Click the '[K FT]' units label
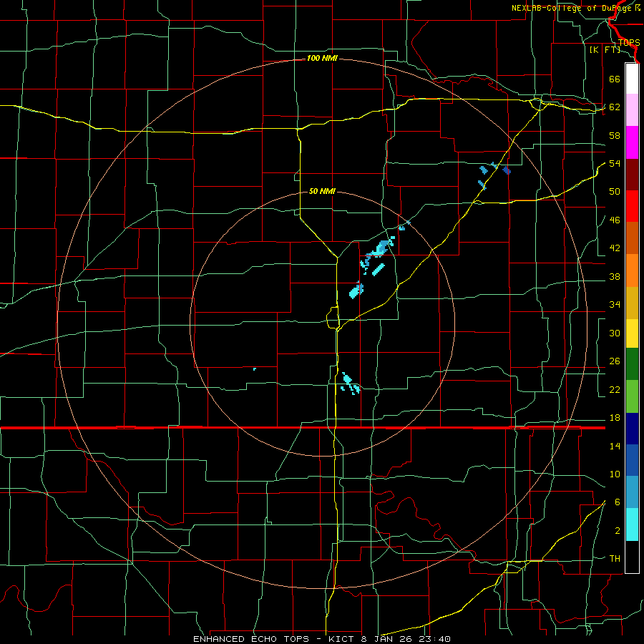 click(605, 50)
